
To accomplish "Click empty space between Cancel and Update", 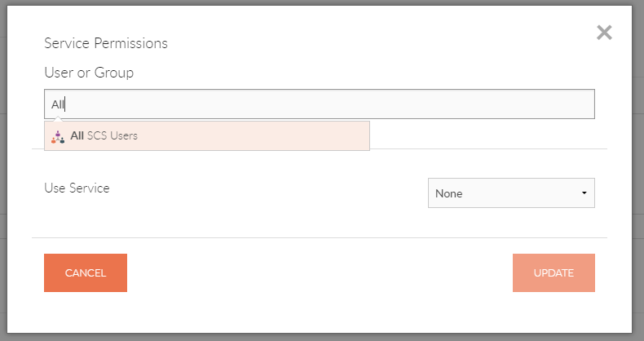I will tap(318, 272).
